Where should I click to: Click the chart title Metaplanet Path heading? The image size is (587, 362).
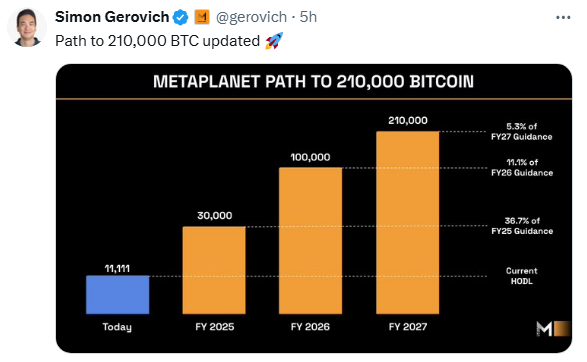(313, 82)
